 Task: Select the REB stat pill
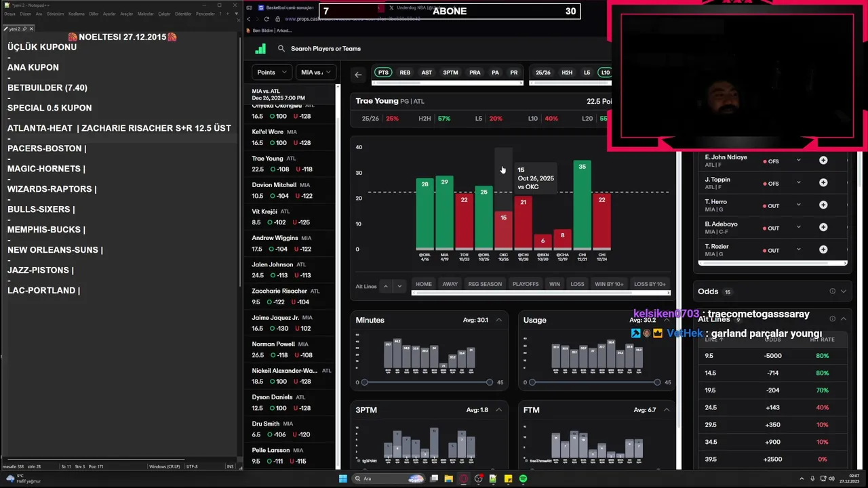point(405,73)
